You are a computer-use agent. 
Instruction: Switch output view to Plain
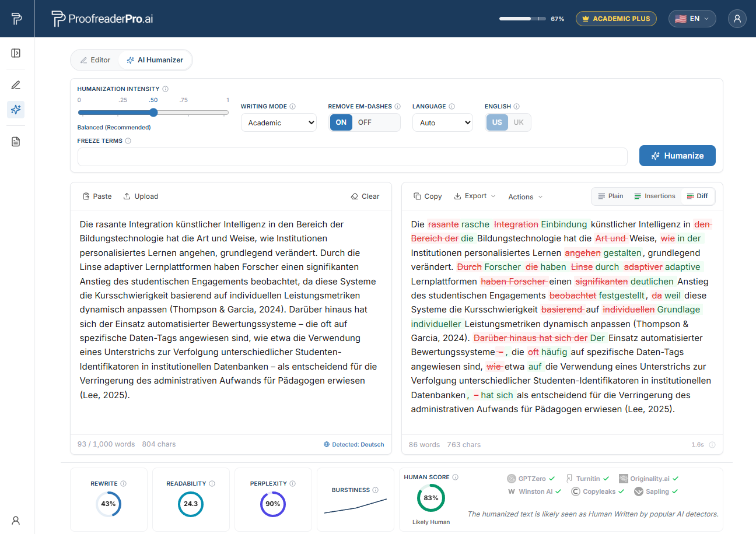pos(611,196)
